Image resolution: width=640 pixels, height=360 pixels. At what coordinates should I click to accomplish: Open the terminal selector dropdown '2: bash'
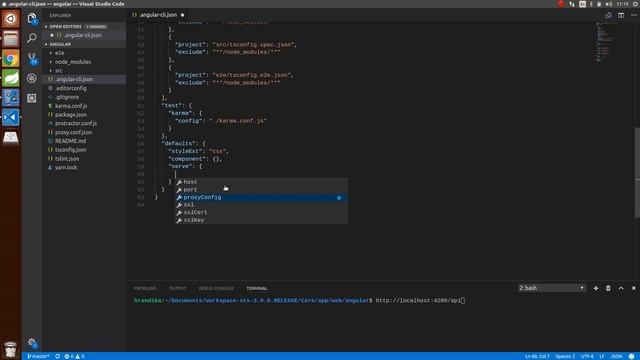coord(551,288)
